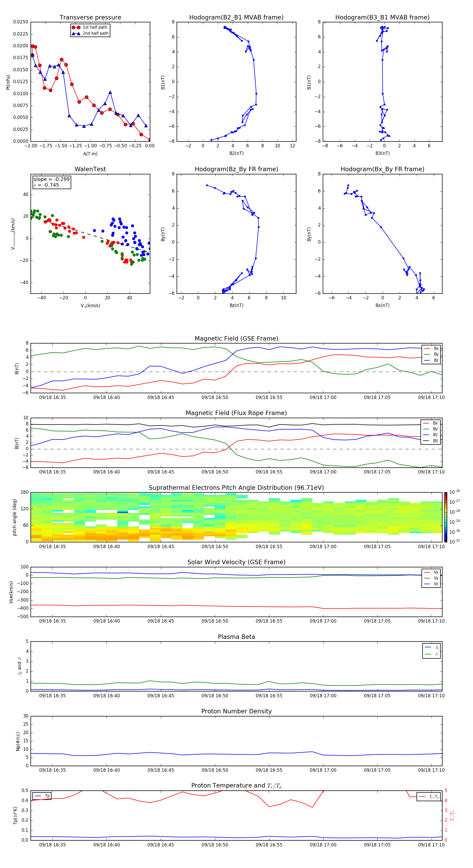Click the 'By' entry in GSE legend
This screenshot has height=868, width=473.
[431, 354]
